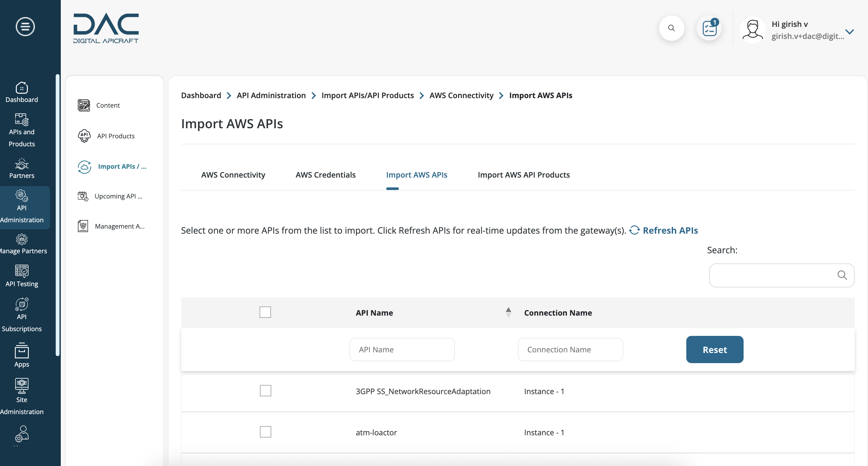Click the DAC Digital Apicraft logo
Screen dimensions: 868x466
106,28
